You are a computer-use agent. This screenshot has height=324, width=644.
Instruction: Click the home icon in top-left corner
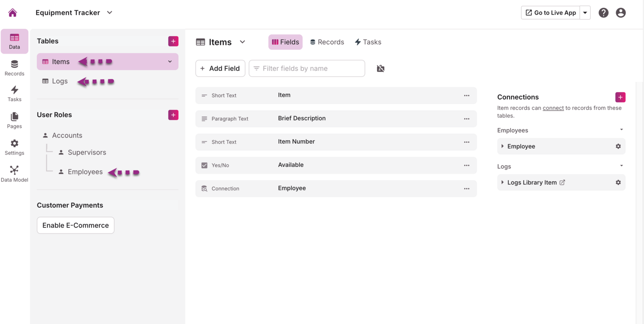click(12, 13)
